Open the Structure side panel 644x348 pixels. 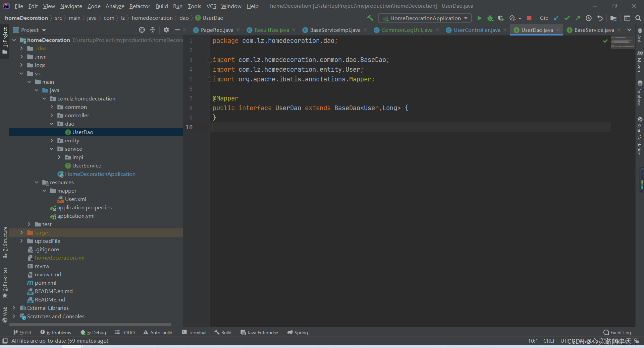tap(5, 242)
